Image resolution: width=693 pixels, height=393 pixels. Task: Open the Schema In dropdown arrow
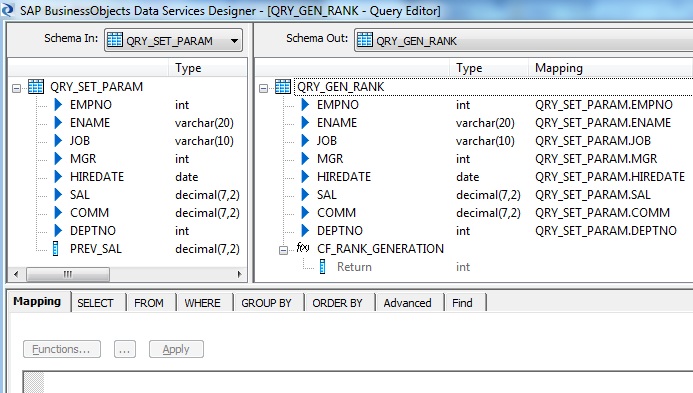[234, 41]
